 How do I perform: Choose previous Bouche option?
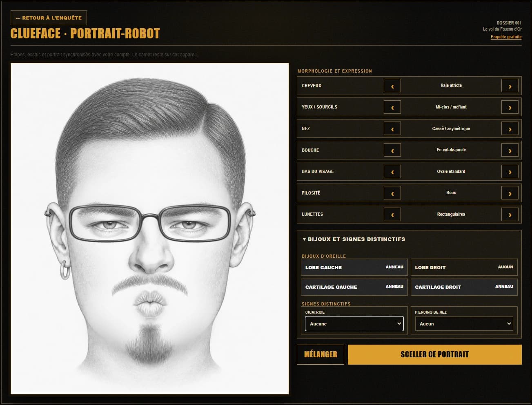coord(392,150)
